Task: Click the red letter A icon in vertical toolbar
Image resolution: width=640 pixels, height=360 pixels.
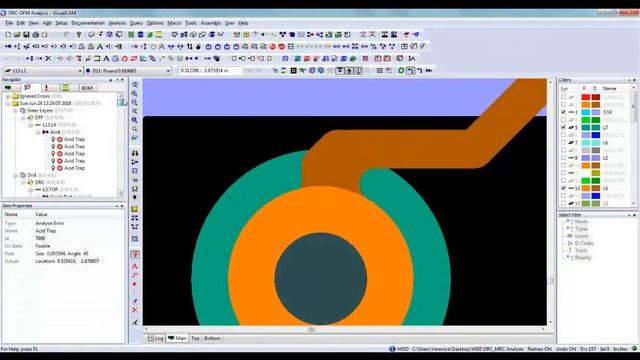Action: pos(135,266)
